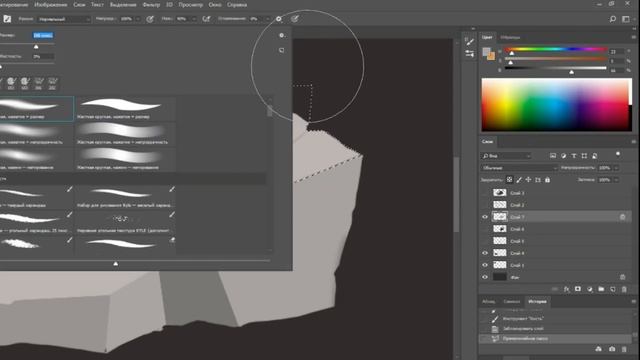
Task: Create new document from history state icon
Action: [x=598, y=349]
